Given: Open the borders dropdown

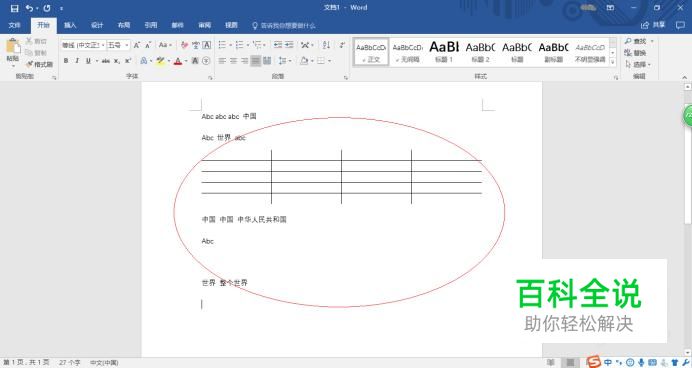Looking at the screenshot, I should 329,61.
